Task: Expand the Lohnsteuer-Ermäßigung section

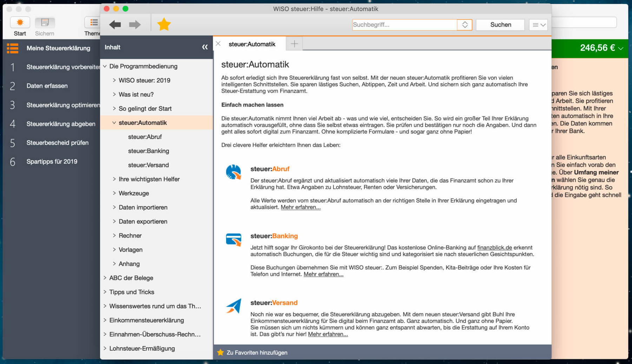Action: (x=105, y=348)
